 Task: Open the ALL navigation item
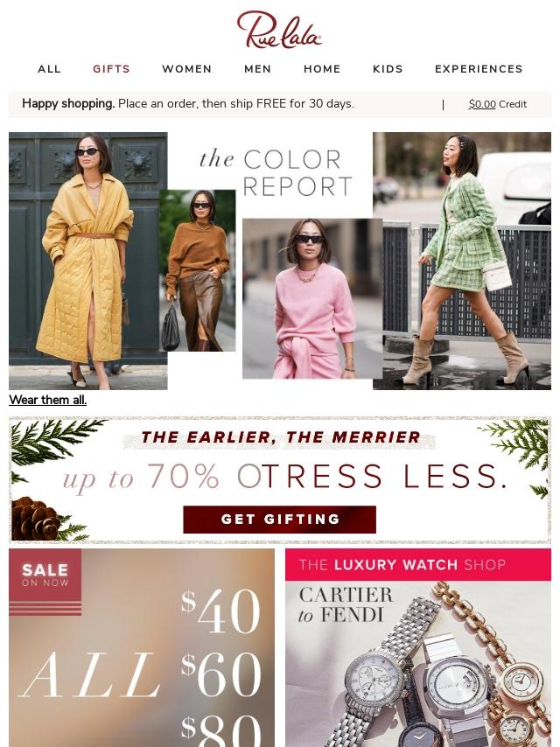pos(50,69)
